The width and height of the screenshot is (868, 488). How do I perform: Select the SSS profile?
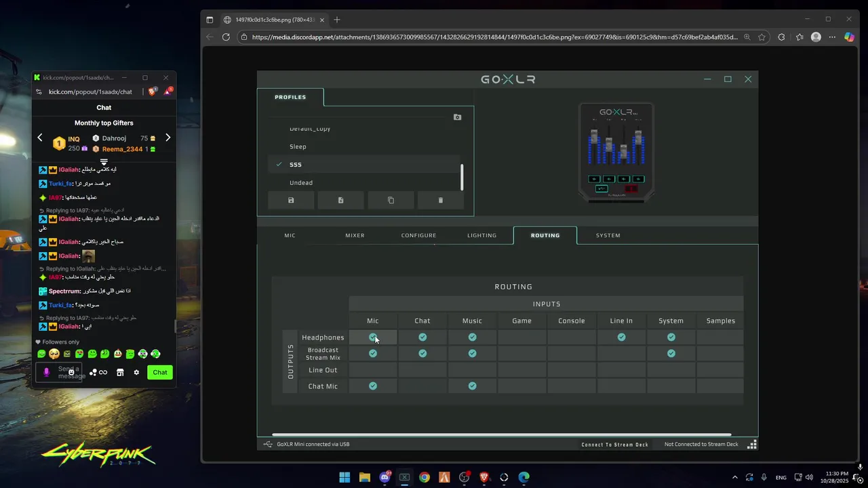pyautogui.click(x=365, y=164)
